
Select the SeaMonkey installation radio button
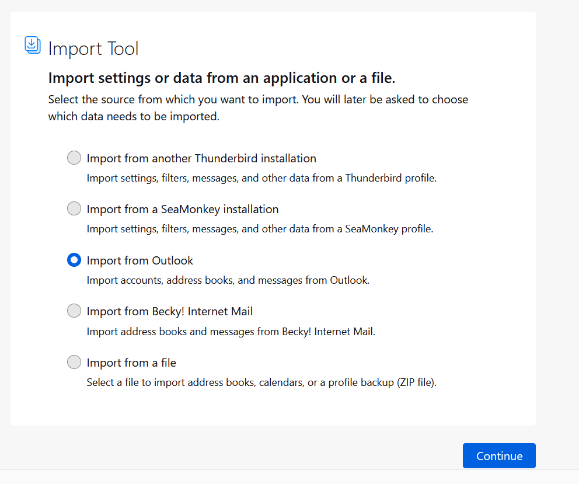tap(74, 209)
